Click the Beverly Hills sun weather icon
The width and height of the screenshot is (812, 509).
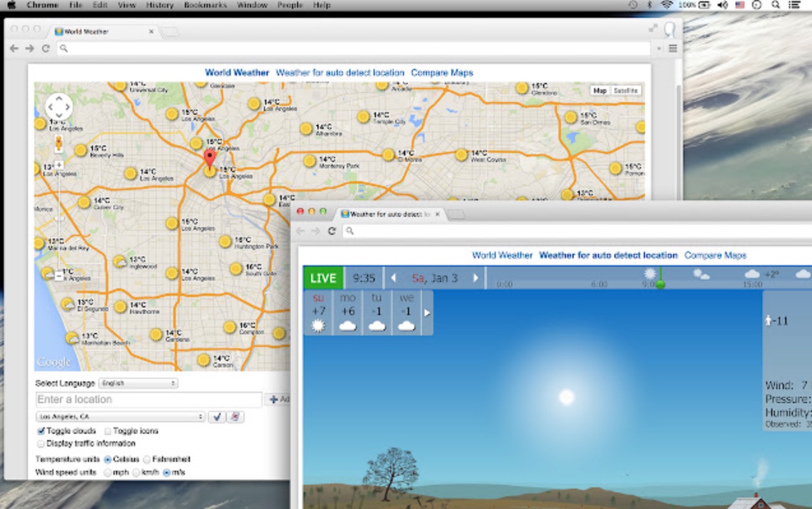click(x=81, y=151)
